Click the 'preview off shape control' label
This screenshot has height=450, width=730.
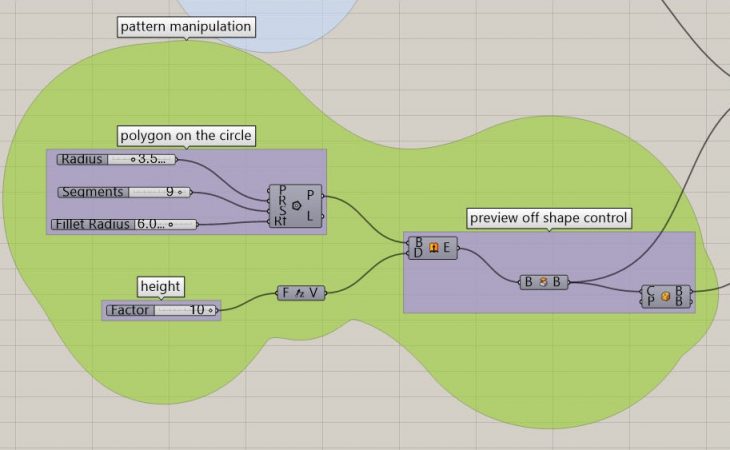click(x=549, y=218)
